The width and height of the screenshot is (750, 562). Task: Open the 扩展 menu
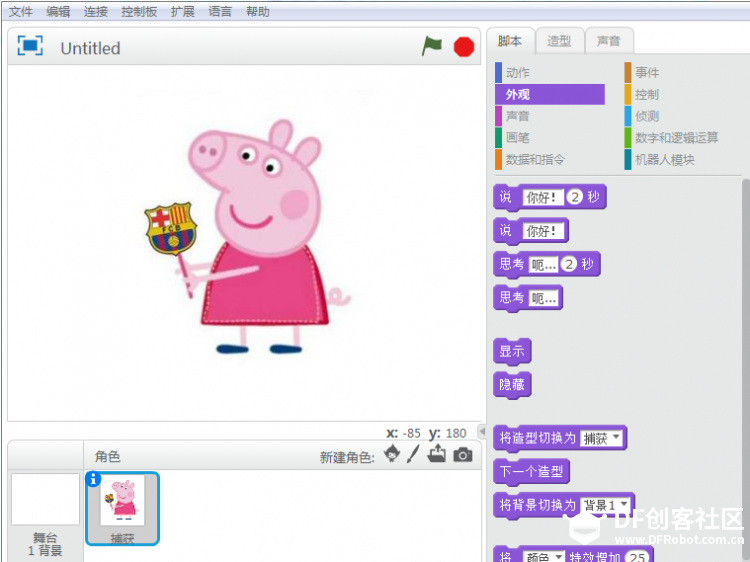click(183, 11)
